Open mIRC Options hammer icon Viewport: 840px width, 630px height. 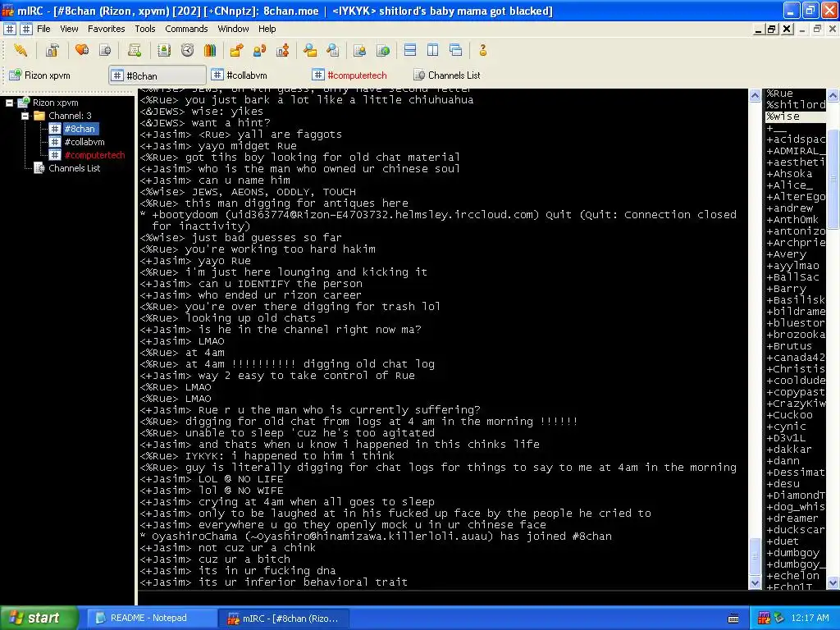(x=52, y=50)
